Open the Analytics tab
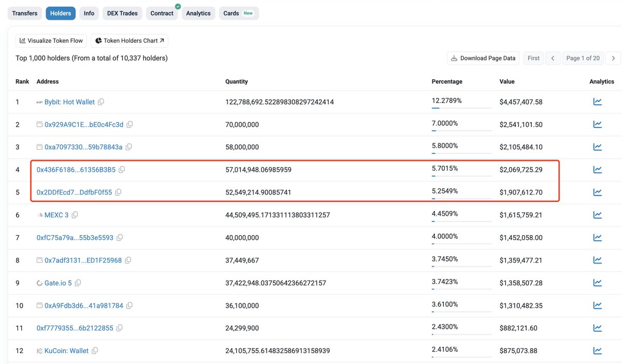 pyautogui.click(x=199, y=13)
